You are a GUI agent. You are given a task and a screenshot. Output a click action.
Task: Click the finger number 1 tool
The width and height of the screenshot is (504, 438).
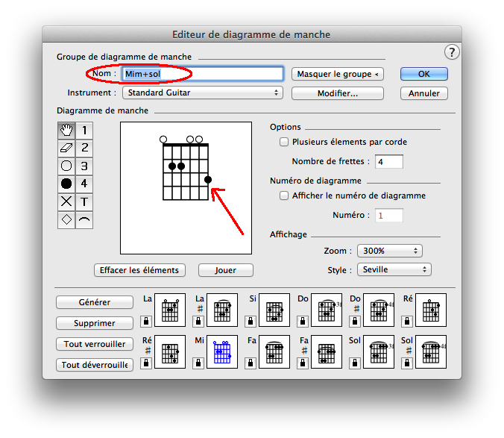84,131
